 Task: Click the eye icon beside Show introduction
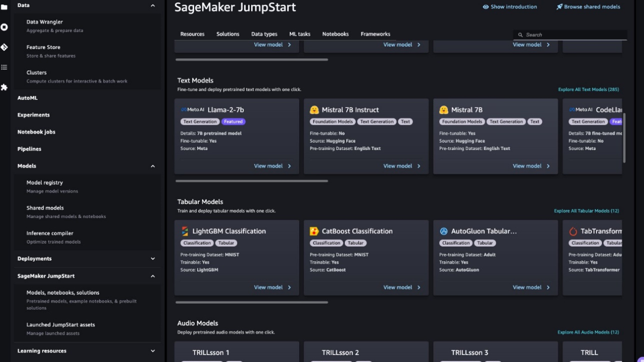(485, 7)
